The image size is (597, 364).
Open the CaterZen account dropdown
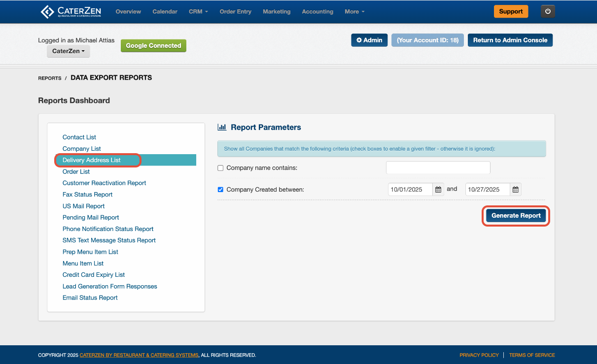pos(69,51)
